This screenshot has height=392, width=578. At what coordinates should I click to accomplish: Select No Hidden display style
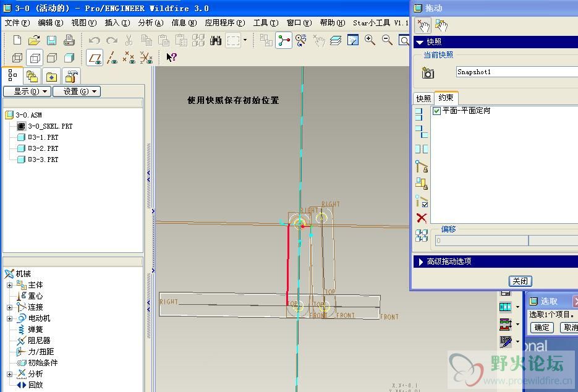tap(51, 58)
